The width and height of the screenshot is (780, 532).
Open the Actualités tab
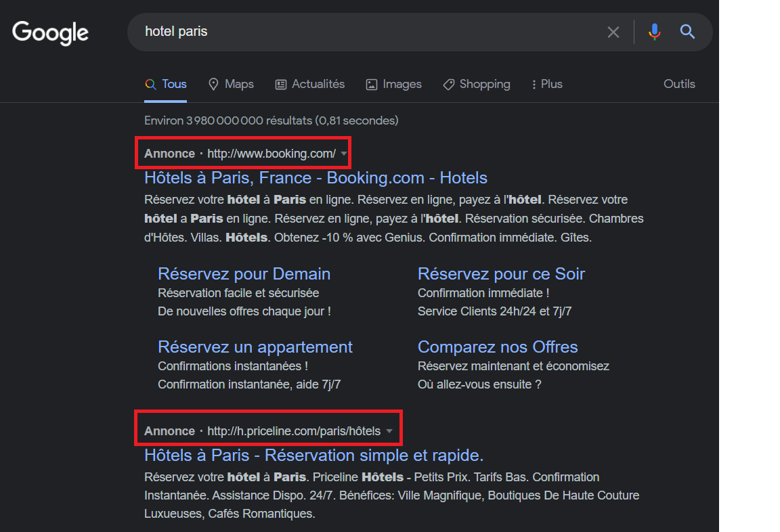[x=310, y=84]
